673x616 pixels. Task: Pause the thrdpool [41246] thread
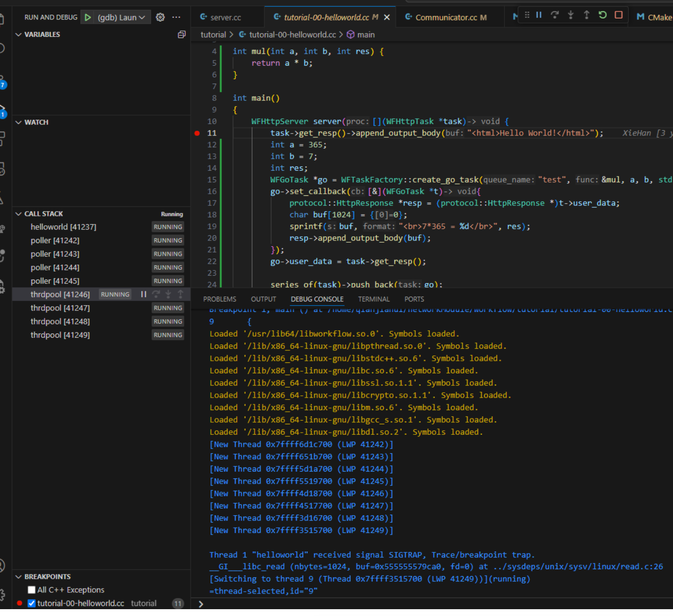point(143,295)
